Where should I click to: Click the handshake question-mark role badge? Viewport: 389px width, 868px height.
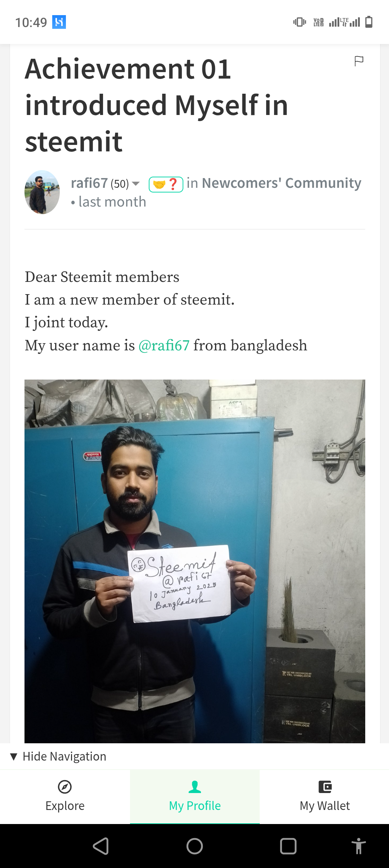166,184
